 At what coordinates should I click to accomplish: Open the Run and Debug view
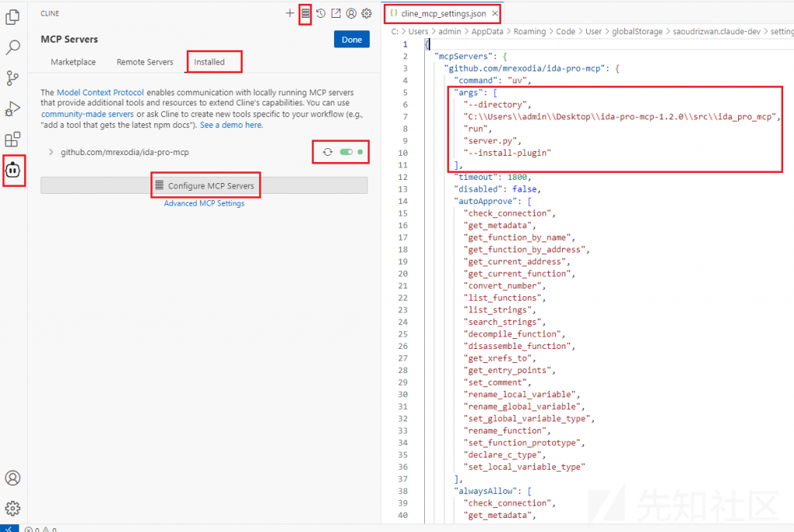click(x=12, y=109)
